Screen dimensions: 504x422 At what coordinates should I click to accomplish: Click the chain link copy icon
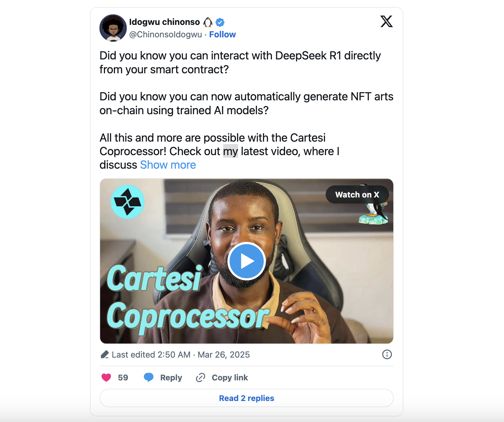coord(201,378)
